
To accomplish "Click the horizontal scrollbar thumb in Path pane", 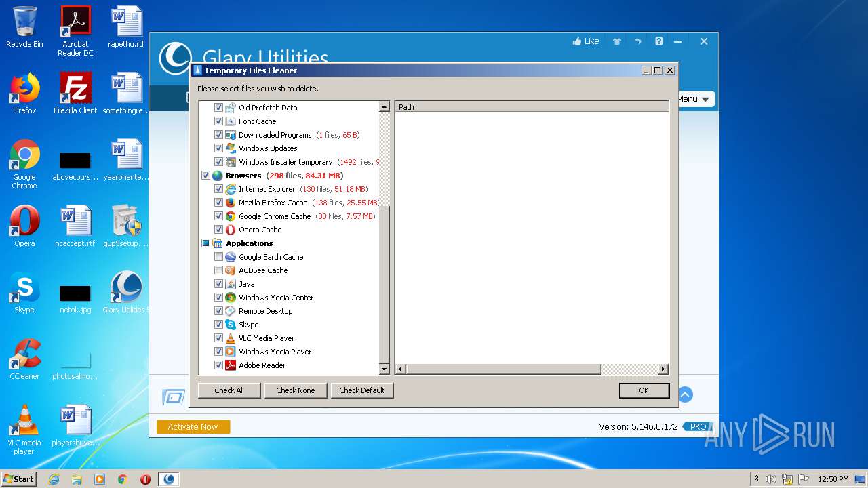I will (x=504, y=369).
